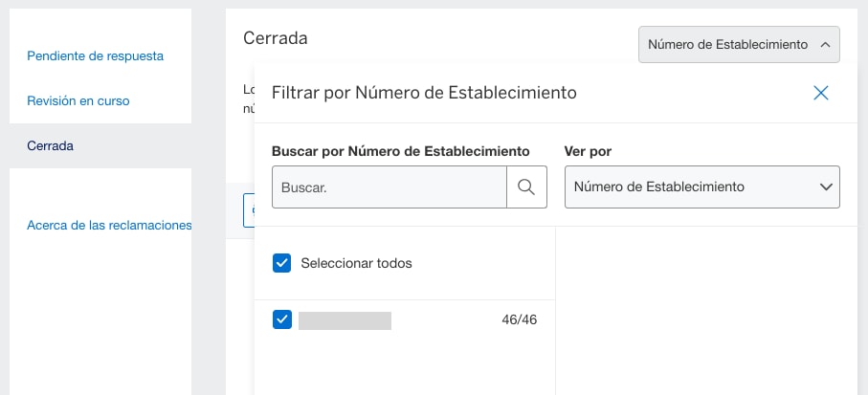Click the magnifying glass search icon
Screen dimensions: 868x395
pos(526,187)
